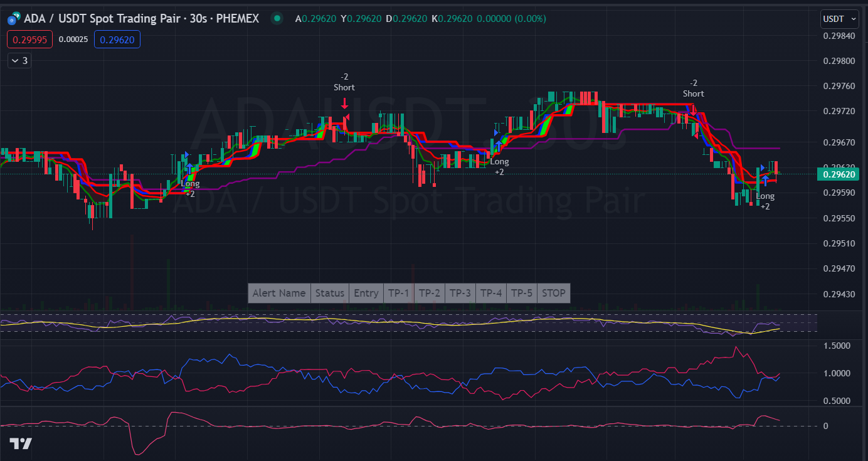Click the Status table header cell
This screenshot has height=461, width=868.
click(x=330, y=293)
